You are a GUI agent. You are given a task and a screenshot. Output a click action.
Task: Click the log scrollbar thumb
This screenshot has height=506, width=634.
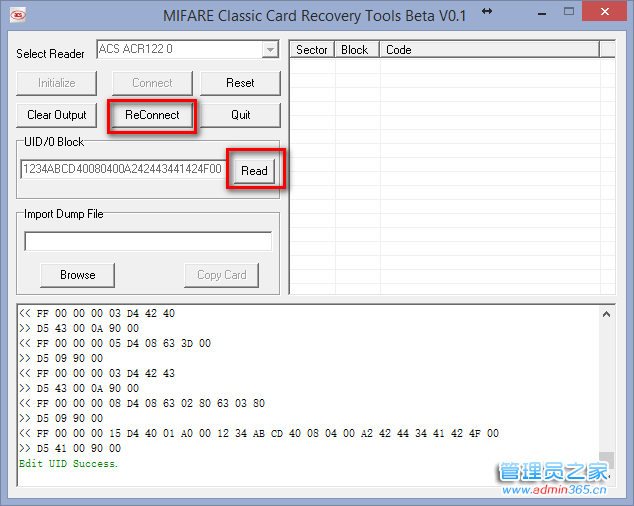click(x=606, y=460)
